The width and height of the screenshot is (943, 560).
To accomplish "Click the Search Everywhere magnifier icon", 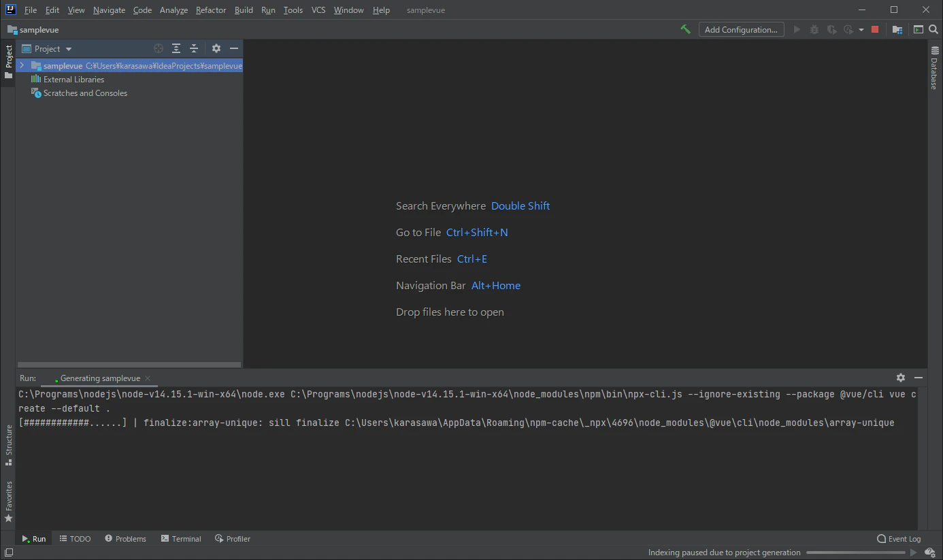I will (x=933, y=29).
